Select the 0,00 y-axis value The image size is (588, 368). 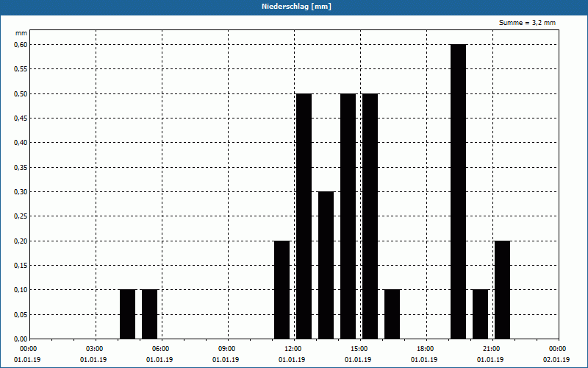21,339
